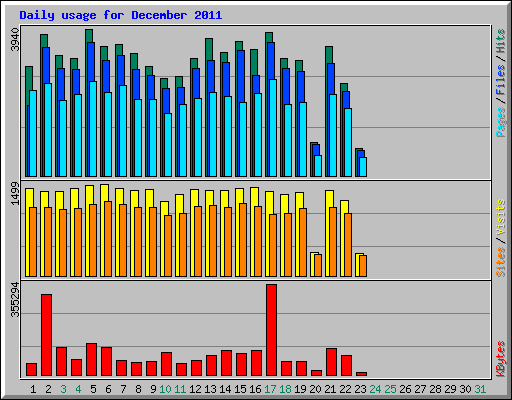The image size is (512, 400).
Task: Click day 21 on the x-axis
Action: click(330, 389)
